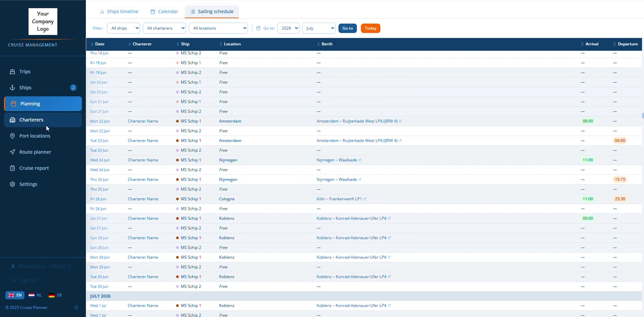Click the bar chart icon on Ships timeline tab
The width and height of the screenshot is (644, 317).
click(x=102, y=12)
